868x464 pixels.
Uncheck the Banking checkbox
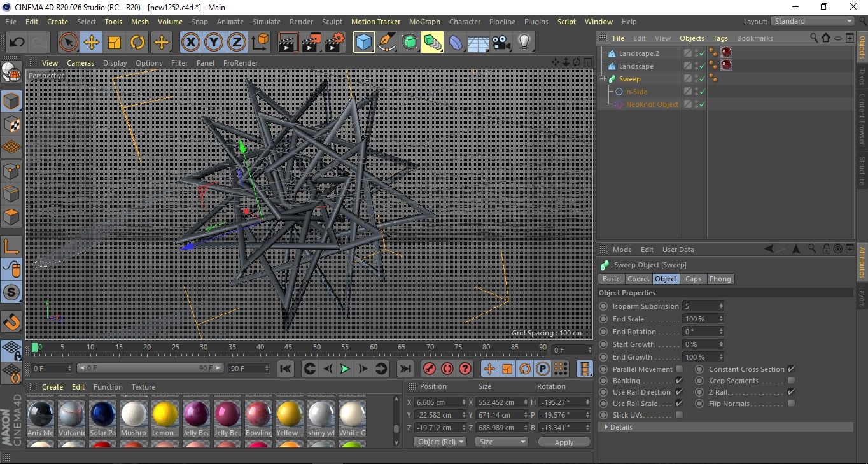(x=679, y=381)
